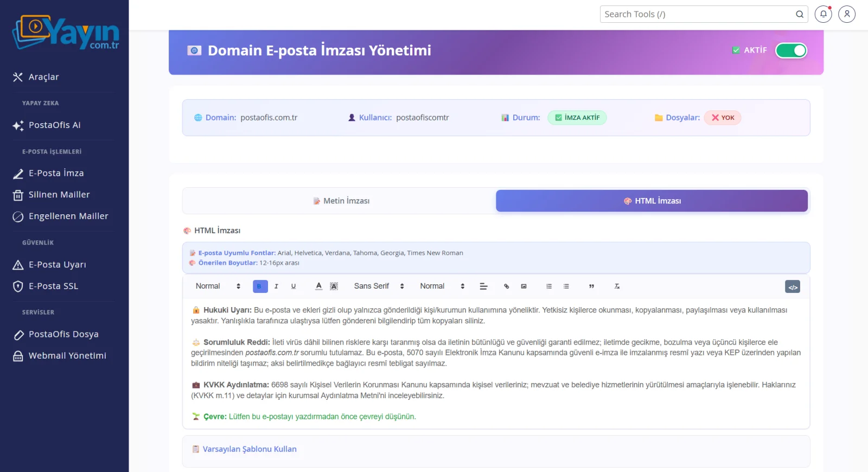This screenshot has height=472, width=868.
Task: Click the green Çevre line in the editor
Action: pyautogui.click(x=304, y=417)
